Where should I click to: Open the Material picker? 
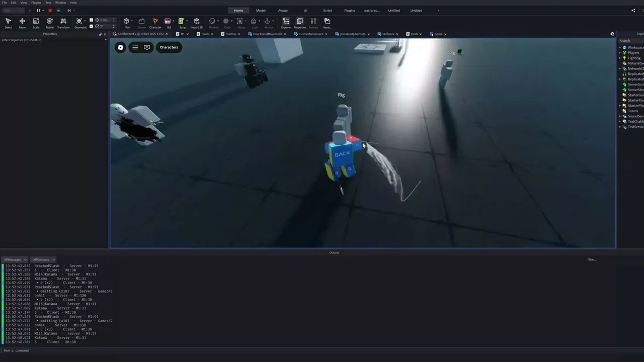(x=212, y=23)
